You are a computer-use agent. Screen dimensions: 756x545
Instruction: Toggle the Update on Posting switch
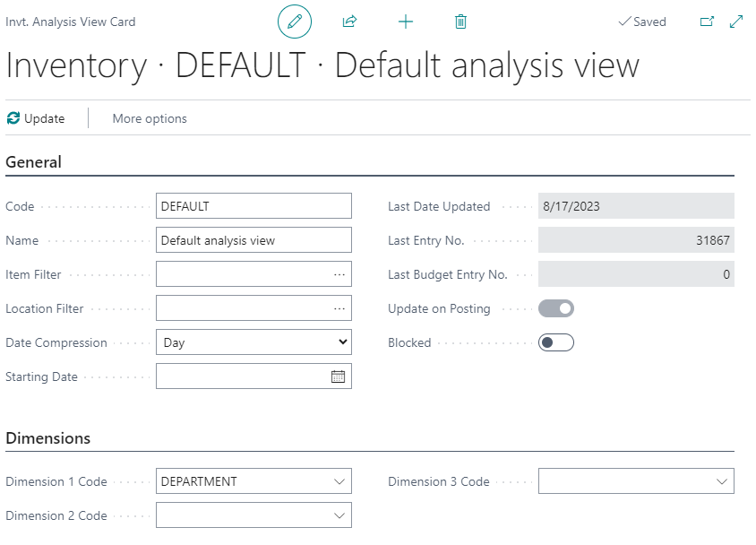pyautogui.click(x=555, y=308)
